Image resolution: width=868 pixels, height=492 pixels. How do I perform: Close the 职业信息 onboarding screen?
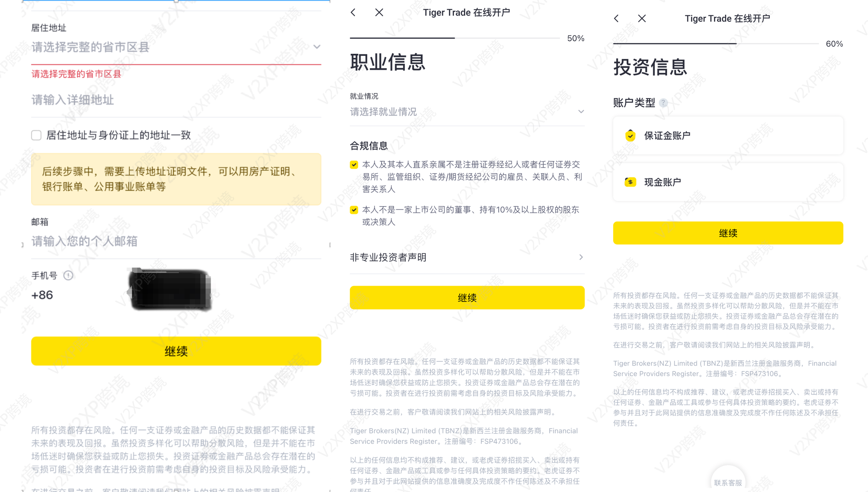(379, 13)
